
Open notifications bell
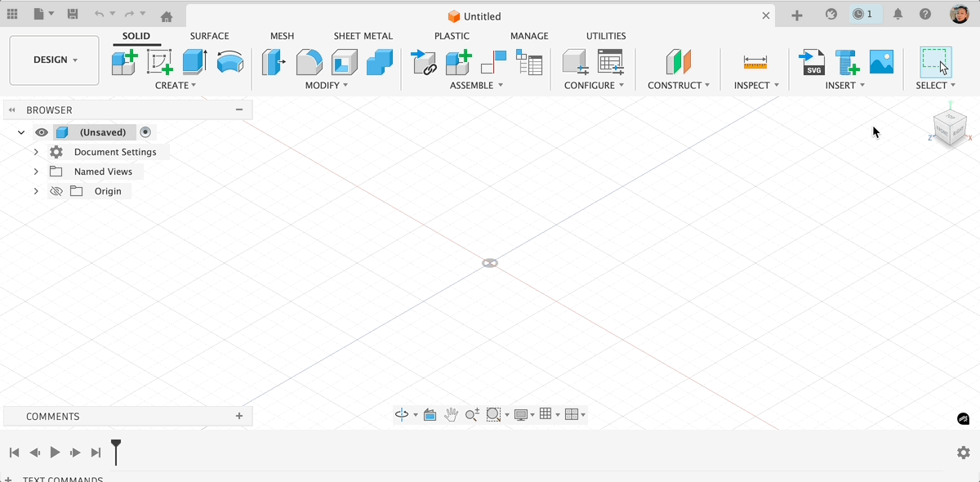pos(898,14)
